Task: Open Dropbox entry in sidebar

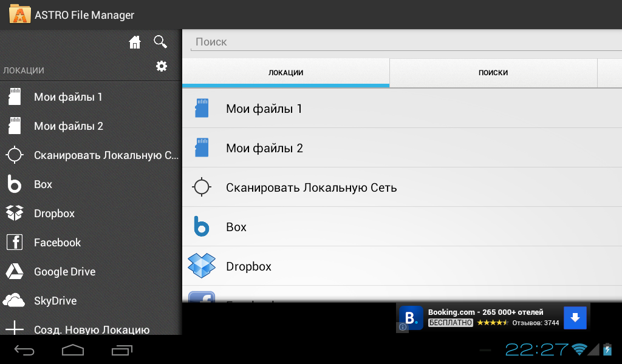Action: (x=91, y=213)
